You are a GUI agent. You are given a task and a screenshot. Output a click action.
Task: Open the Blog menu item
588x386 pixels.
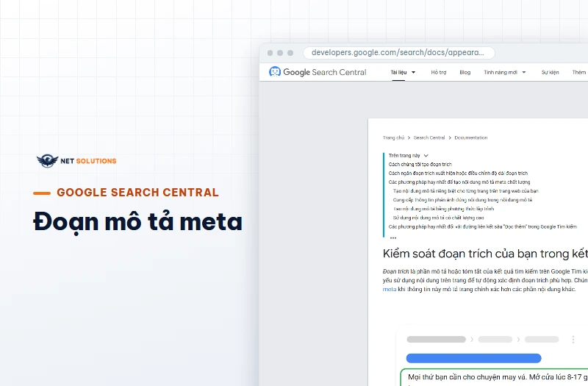click(465, 72)
